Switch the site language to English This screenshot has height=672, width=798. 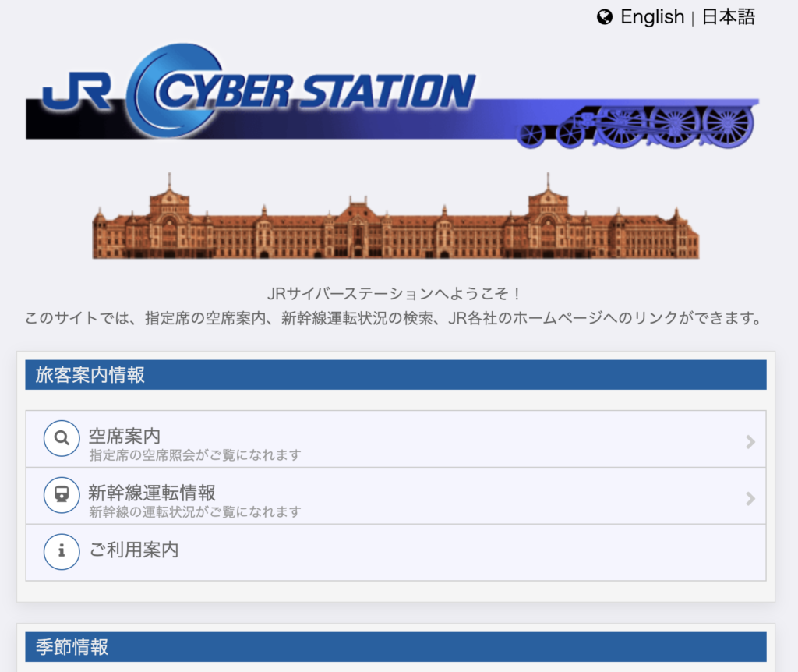tap(652, 17)
